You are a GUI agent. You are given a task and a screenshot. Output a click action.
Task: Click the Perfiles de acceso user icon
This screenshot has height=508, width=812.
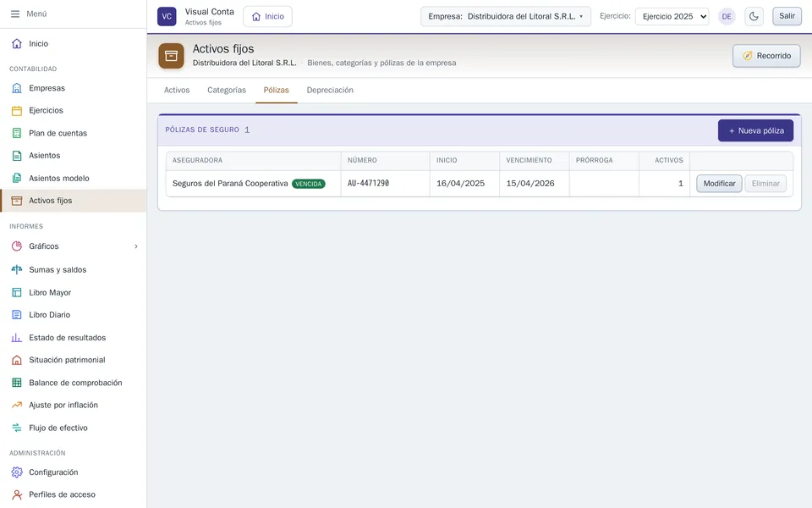point(17,494)
